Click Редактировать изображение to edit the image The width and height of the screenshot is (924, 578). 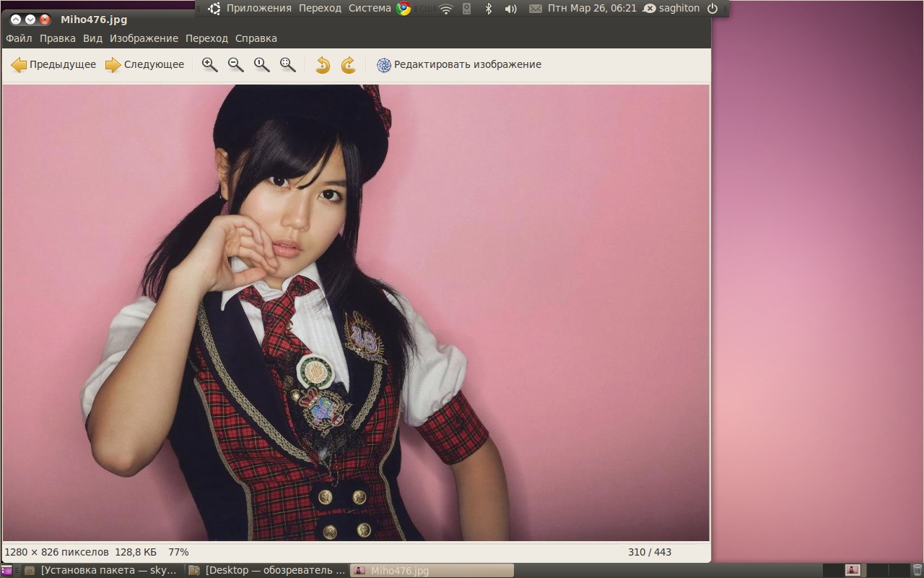click(x=459, y=65)
